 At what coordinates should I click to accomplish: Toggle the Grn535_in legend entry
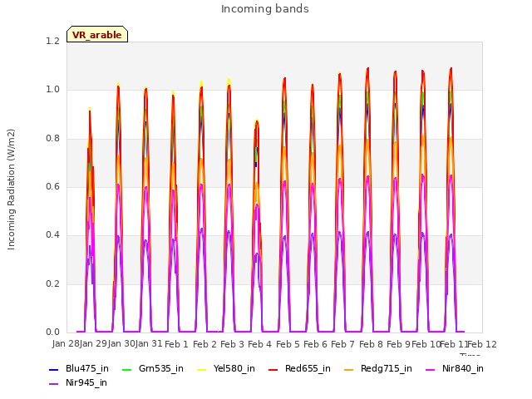pyautogui.click(x=153, y=369)
